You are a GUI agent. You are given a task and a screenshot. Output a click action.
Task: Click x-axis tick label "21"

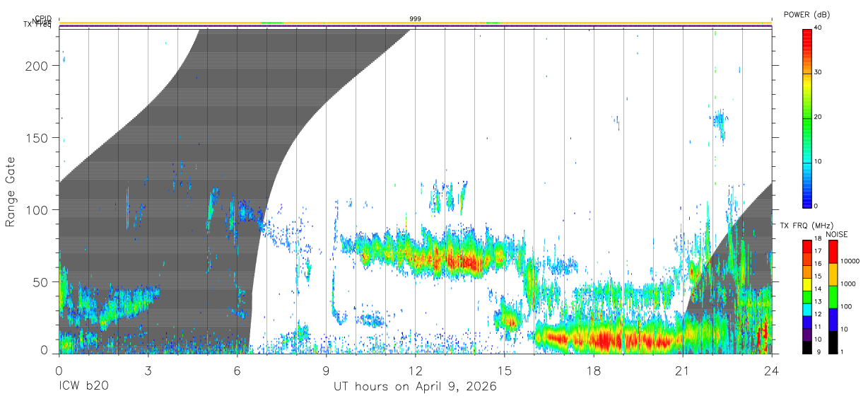click(683, 370)
